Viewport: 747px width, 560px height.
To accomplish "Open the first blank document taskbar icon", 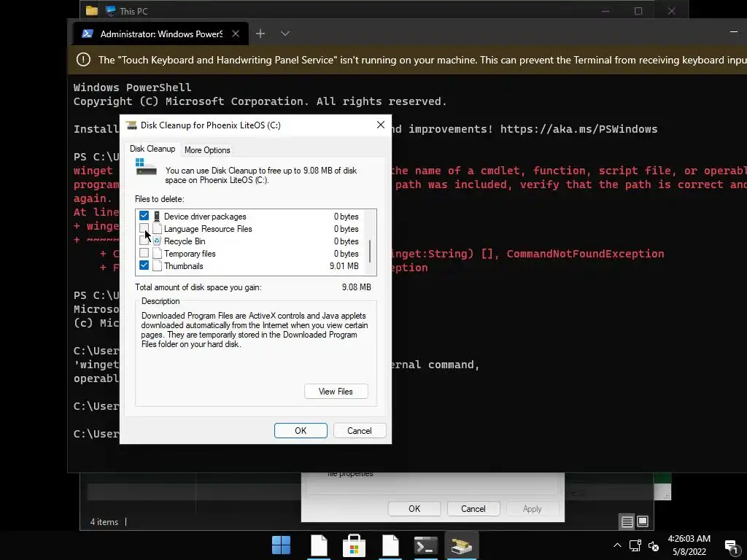I will click(319, 545).
